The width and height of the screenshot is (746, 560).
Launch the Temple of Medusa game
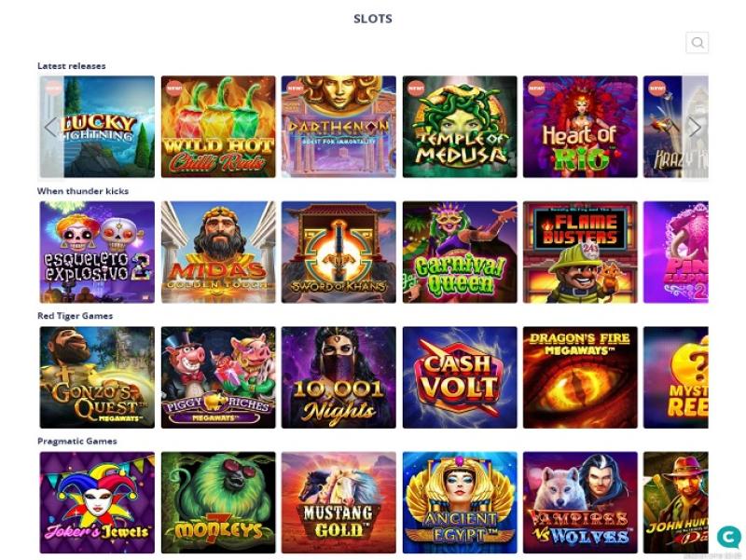click(460, 127)
